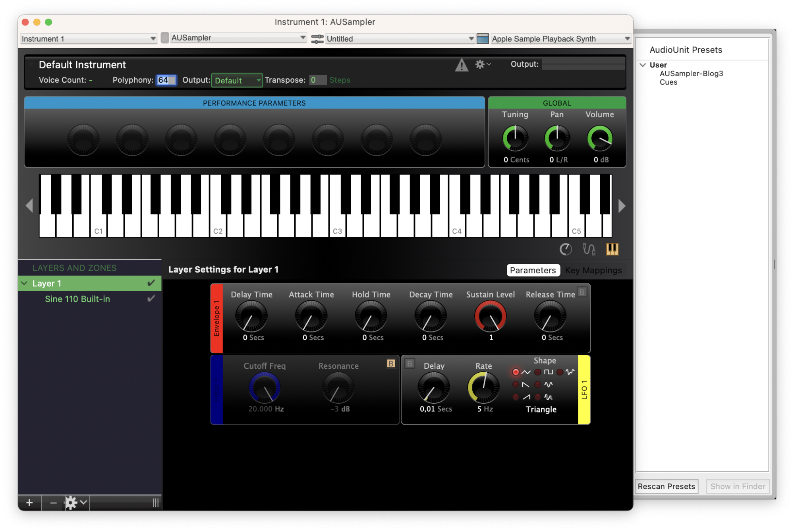Switch to the Key Mappings tab
Screen dimensions: 794x532
pyautogui.click(x=593, y=270)
